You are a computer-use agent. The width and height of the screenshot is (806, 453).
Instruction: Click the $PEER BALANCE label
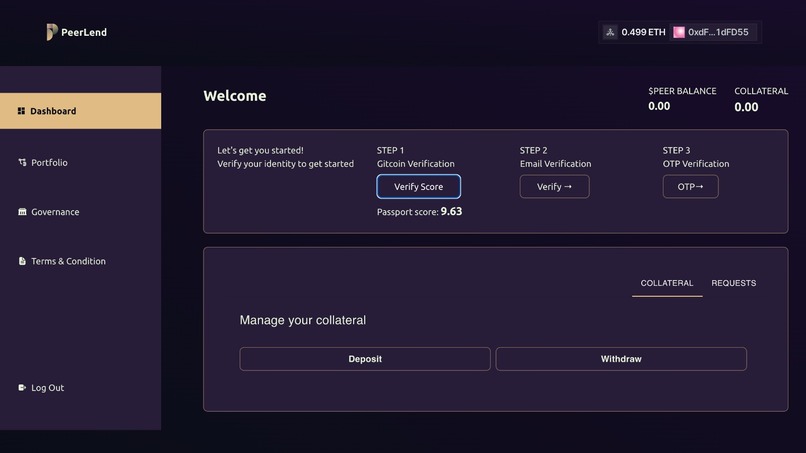(x=682, y=91)
